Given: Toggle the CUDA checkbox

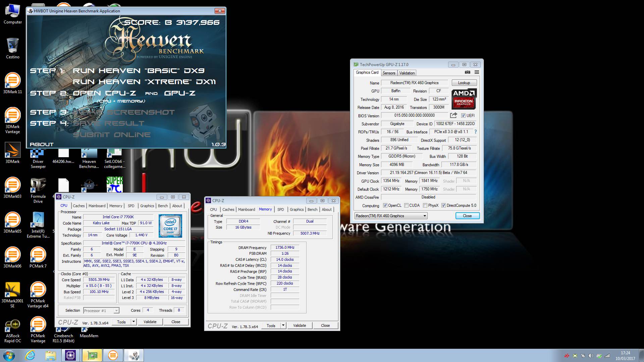Looking at the screenshot, I should (x=407, y=205).
